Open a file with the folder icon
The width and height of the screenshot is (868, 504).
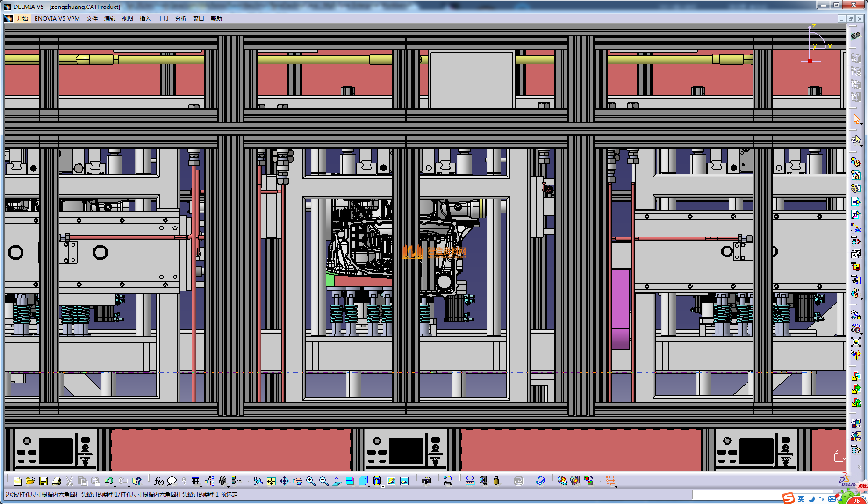coord(30,481)
